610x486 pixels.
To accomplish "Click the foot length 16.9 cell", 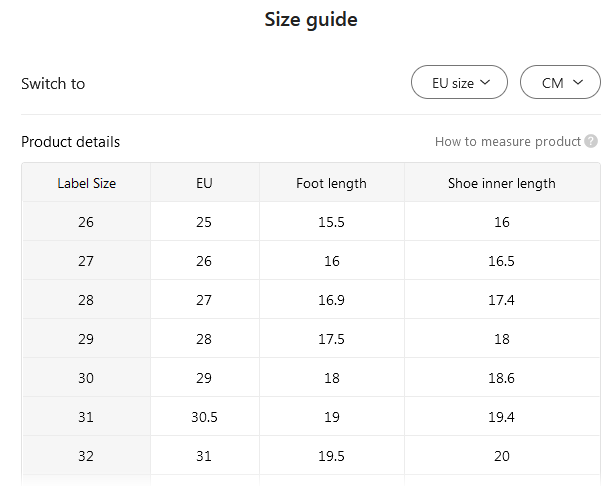I will [331, 300].
